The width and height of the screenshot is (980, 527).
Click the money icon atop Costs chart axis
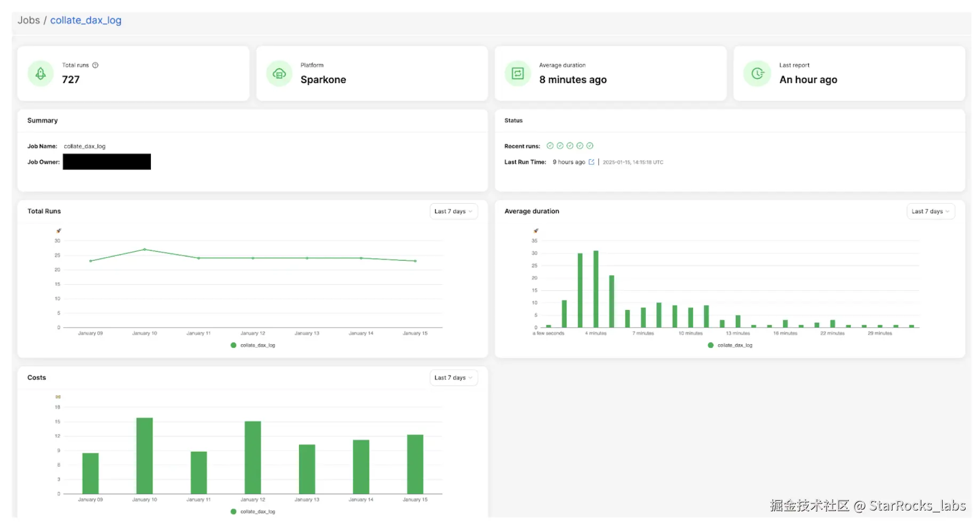tap(58, 397)
